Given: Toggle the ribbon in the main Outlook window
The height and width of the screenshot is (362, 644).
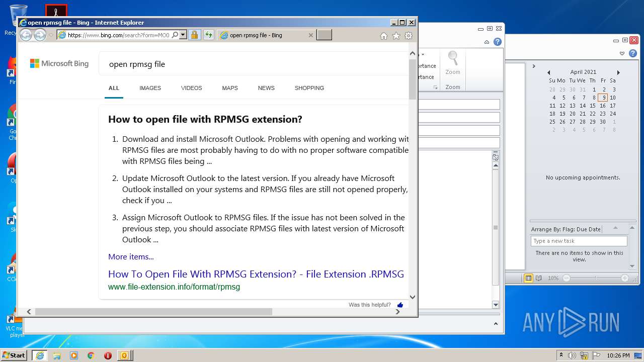Looking at the screenshot, I should coord(622,53).
